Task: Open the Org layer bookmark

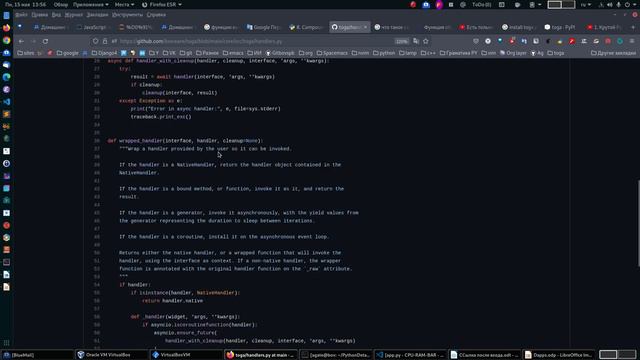Action: pyautogui.click(x=513, y=53)
